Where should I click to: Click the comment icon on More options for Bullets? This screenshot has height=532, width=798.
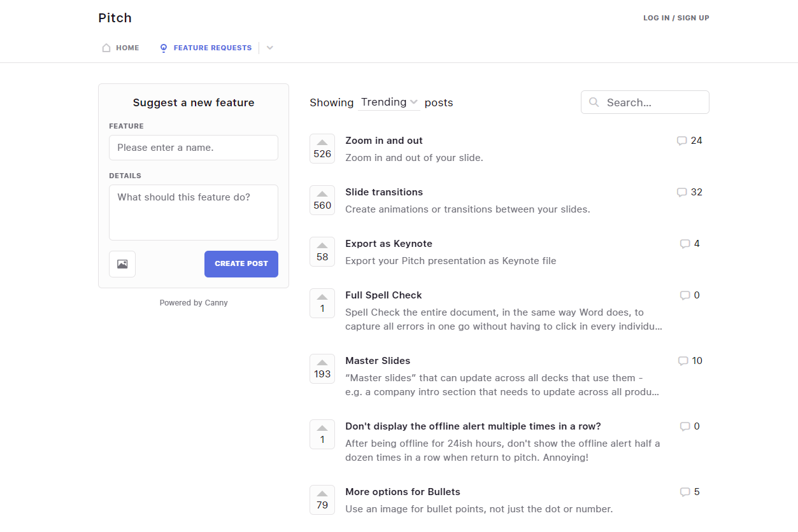684,491
